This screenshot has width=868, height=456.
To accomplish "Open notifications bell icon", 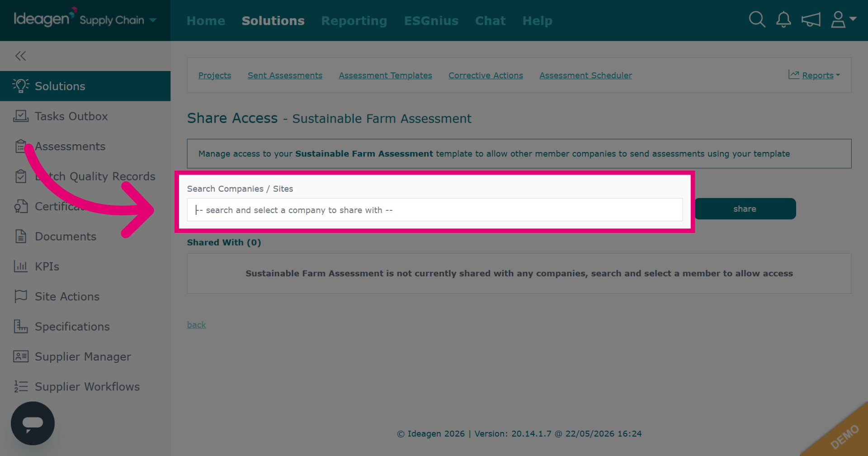I will click(x=783, y=20).
